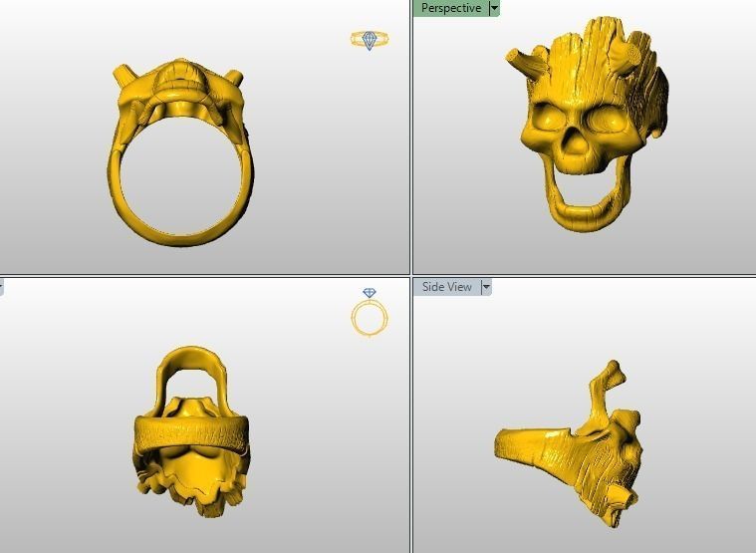Select the Perspective viewport label
This screenshot has height=553, width=756.
tap(451, 8)
